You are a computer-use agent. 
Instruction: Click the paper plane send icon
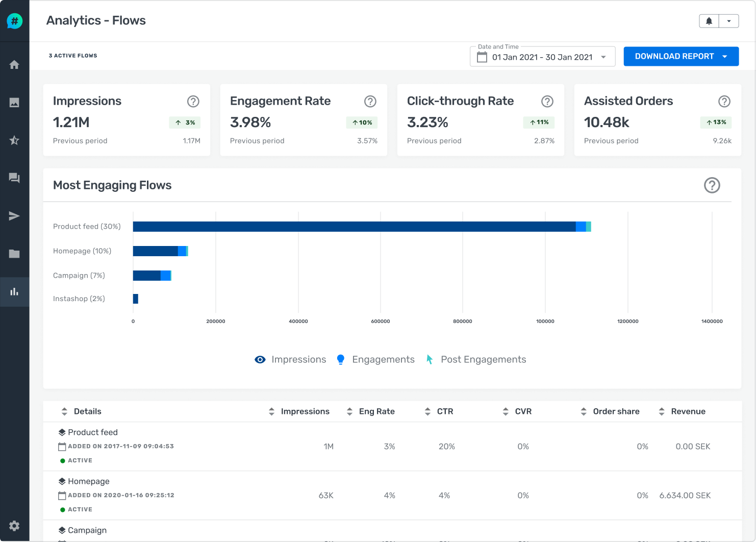tap(14, 216)
